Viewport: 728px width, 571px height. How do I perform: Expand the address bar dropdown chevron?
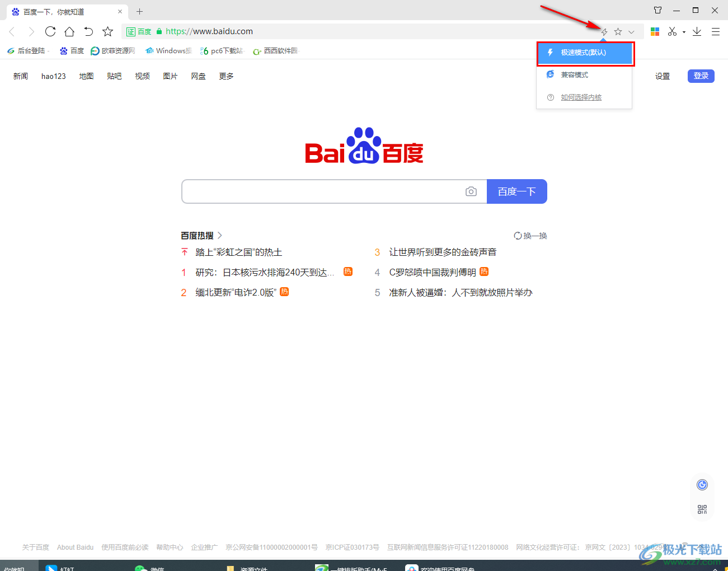631,32
